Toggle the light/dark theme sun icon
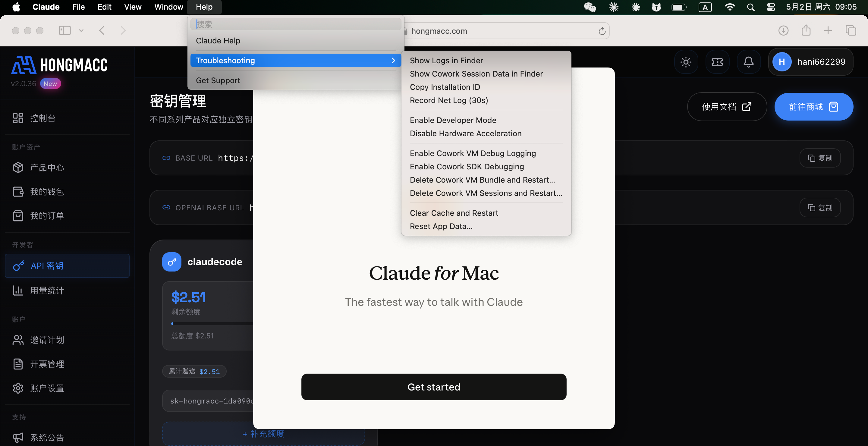Image resolution: width=868 pixels, height=446 pixels. tap(686, 62)
